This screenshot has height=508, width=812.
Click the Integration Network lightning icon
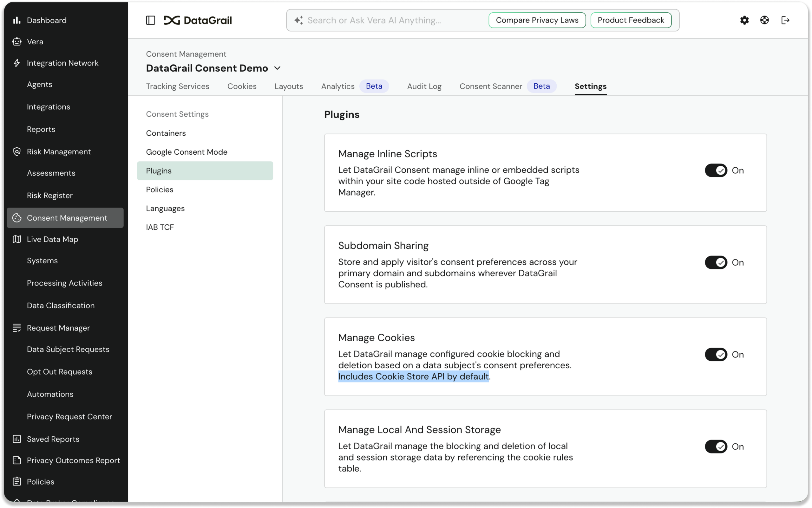click(x=16, y=63)
